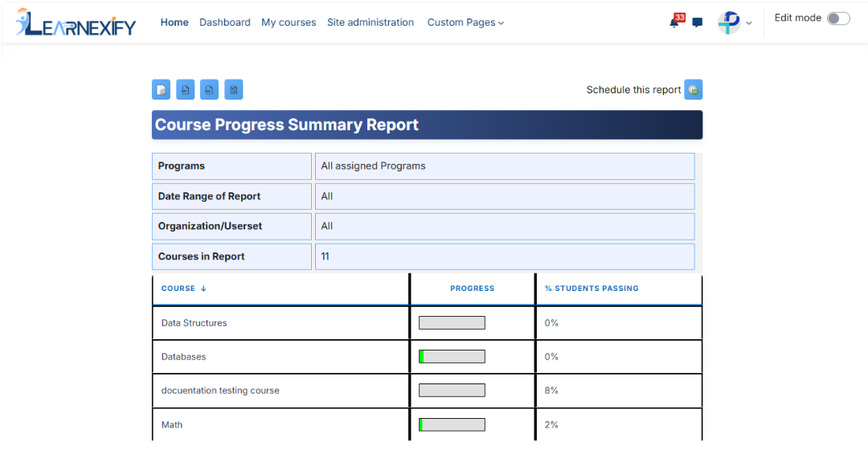
Task: Go to the Home menu item
Action: tap(174, 23)
